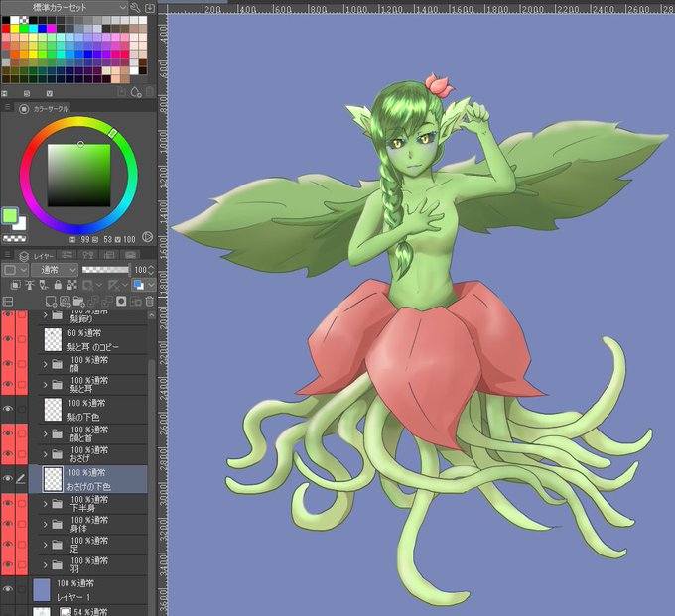Screen dimensions: 675x616
Task: Click the color set import/download icon
Action: coord(149,7)
